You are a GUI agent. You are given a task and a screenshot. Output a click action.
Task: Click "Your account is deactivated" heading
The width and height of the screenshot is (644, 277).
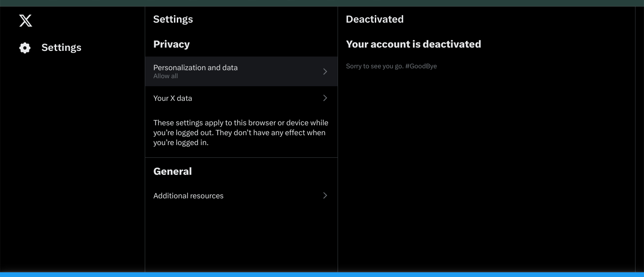point(413,44)
